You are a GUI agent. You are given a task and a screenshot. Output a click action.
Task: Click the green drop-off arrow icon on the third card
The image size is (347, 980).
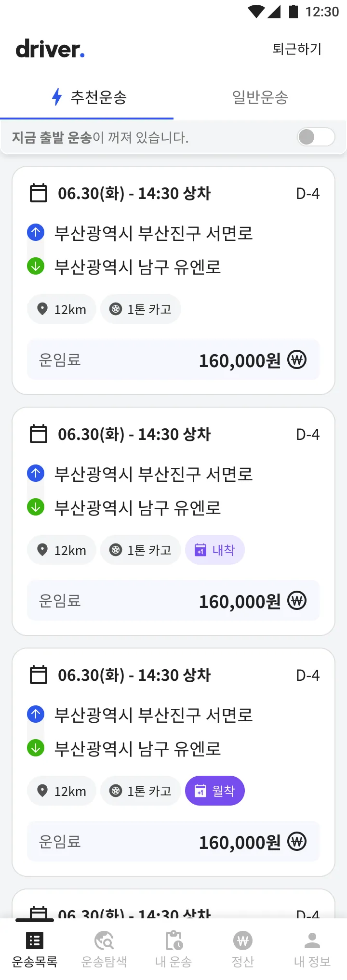tap(36, 748)
